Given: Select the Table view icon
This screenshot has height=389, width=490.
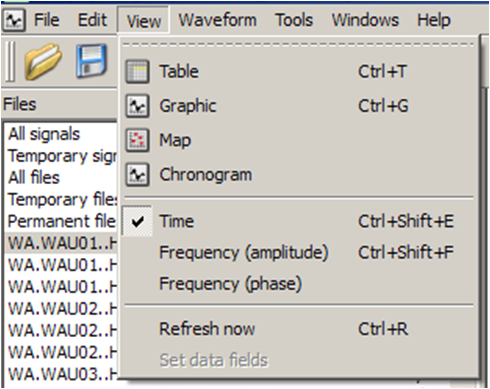Looking at the screenshot, I should pos(137,71).
